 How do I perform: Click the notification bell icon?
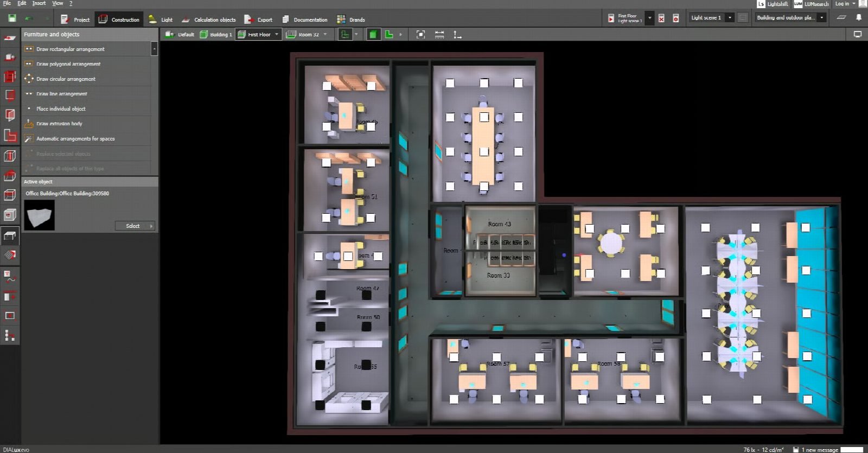tap(859, 17)
